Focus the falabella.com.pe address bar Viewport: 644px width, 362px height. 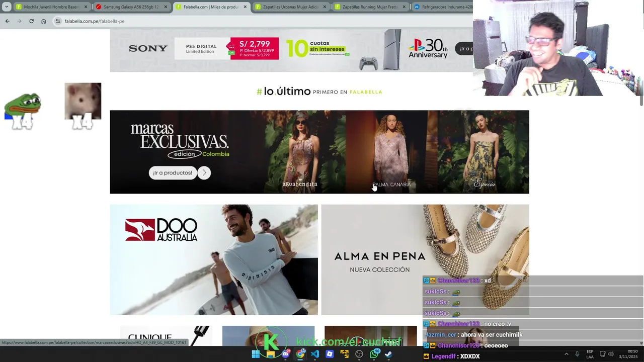pos(262,21)
